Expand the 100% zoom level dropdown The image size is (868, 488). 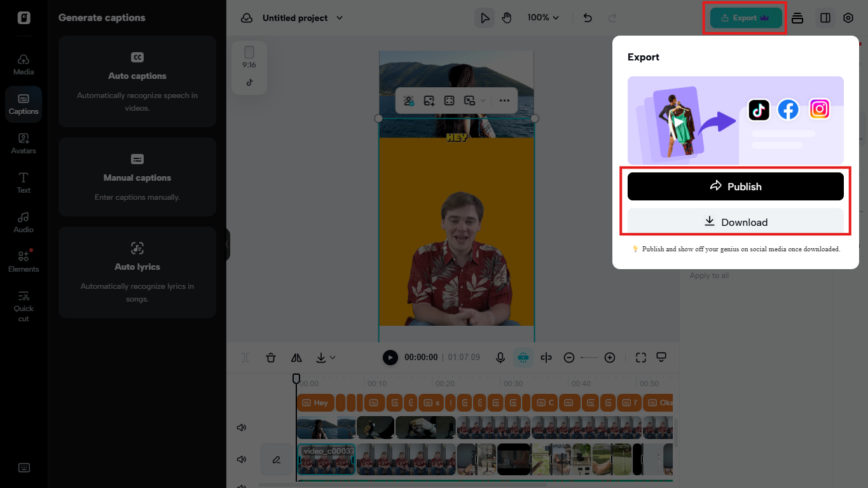(543, 18)
